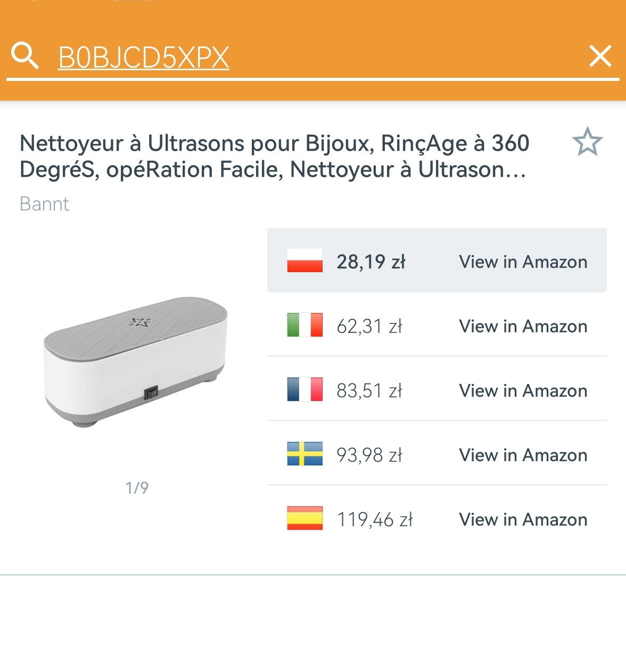Clear the search with the X icon
The width and height of the screenshot is (626, 672).
coord(600,56)
